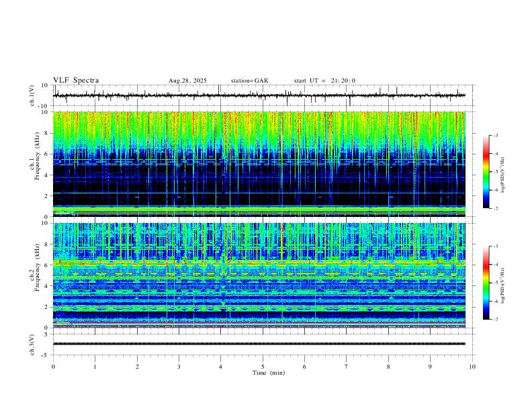Click the 'ch.3(V)' axis label
532x411 pixels.
tap(32, 345)
